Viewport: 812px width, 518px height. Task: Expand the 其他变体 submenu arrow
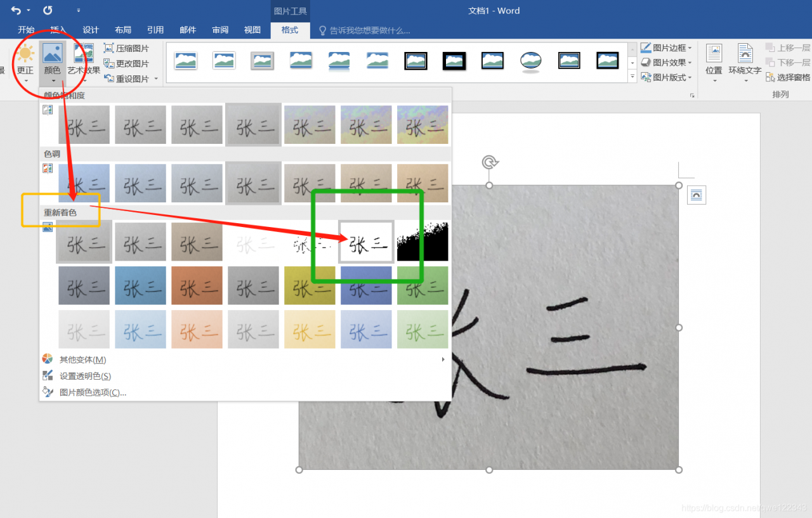click(x=443, y=359)
